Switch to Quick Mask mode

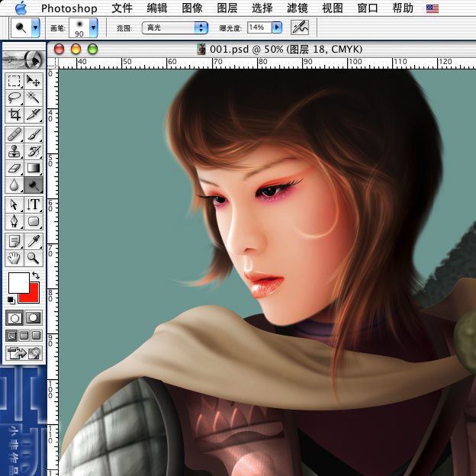click(33, 318)
